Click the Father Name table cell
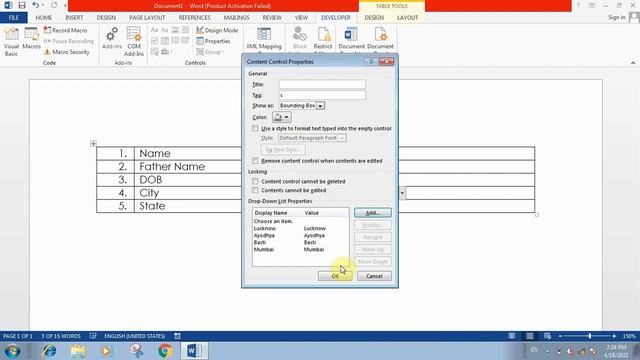Image resolution: width=640 pixels, height=360 pixels. tap(188, 167)
